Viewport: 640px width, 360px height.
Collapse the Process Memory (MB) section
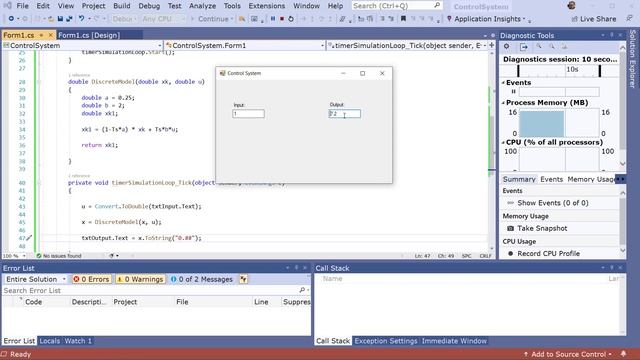tap(503, 102)
